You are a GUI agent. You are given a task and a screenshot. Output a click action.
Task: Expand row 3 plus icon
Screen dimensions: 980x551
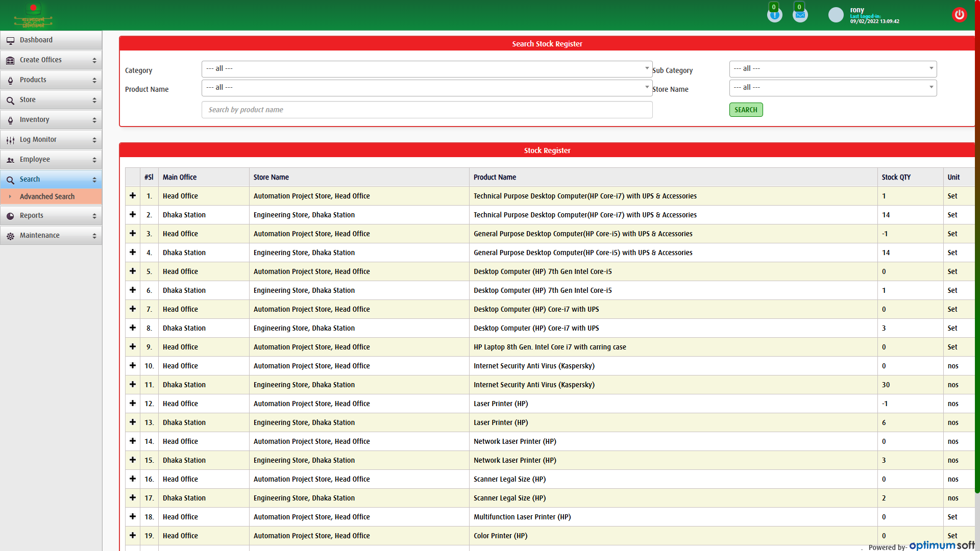(x=133, y=233)
